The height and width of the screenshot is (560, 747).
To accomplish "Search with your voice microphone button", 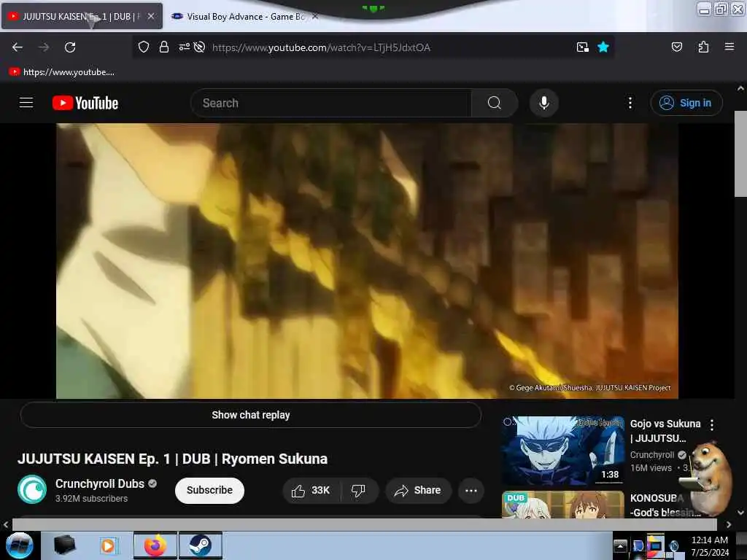I will pyautogui.click(x=543, y=103).
